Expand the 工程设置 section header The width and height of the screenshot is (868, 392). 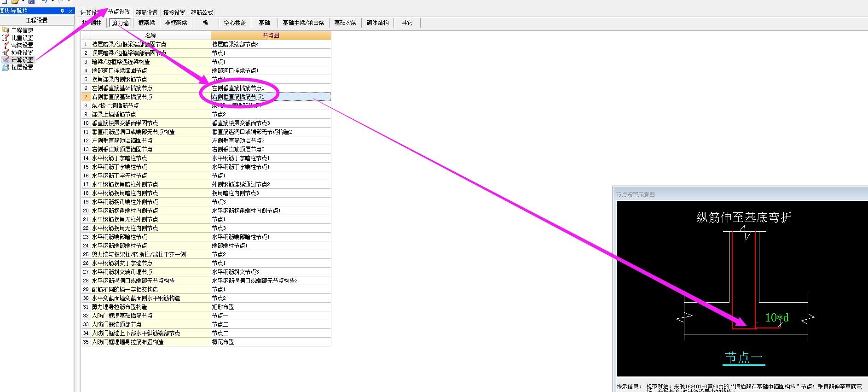pyautogui.click(x=37, y=20)
